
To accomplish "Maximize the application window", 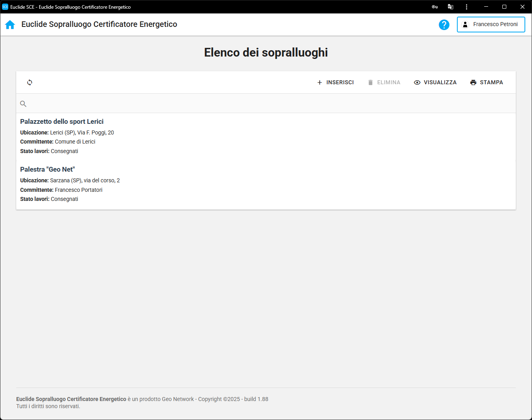I will [x=504, y=7].
